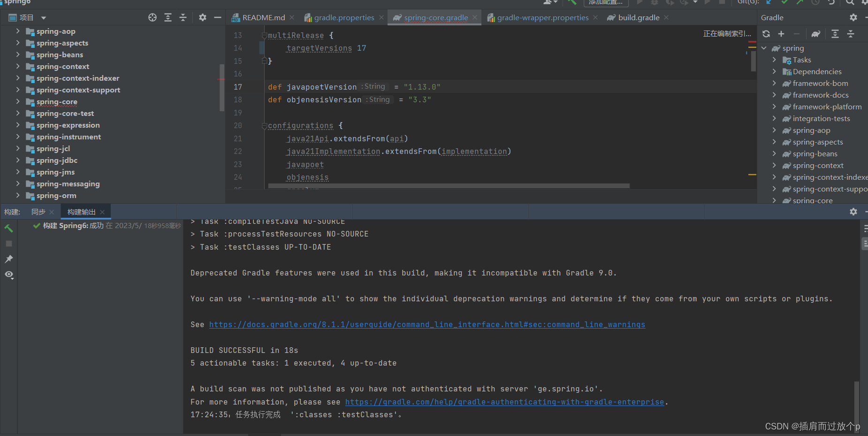The width and height of the screenshot is (868, 436).
Task: Collapse the configurations block fold marker
Action: 264,126
